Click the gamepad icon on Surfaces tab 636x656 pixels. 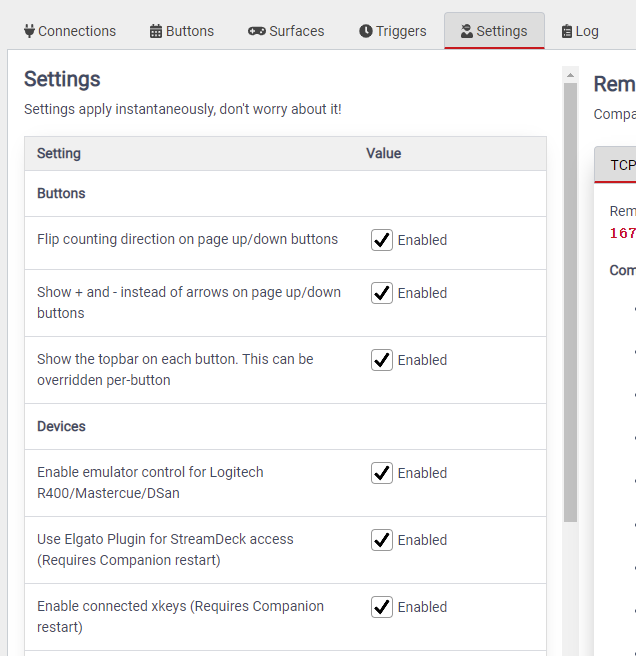(257, 31)
